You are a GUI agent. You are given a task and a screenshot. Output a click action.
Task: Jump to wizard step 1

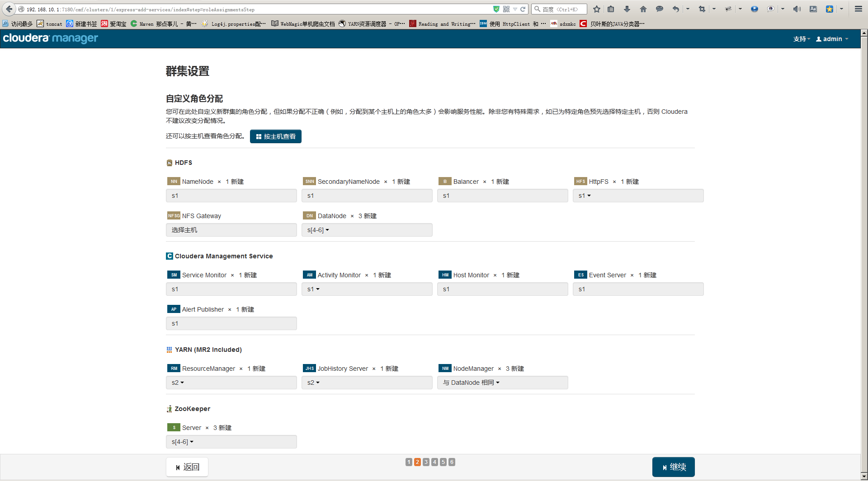click(x=409, y=462)
